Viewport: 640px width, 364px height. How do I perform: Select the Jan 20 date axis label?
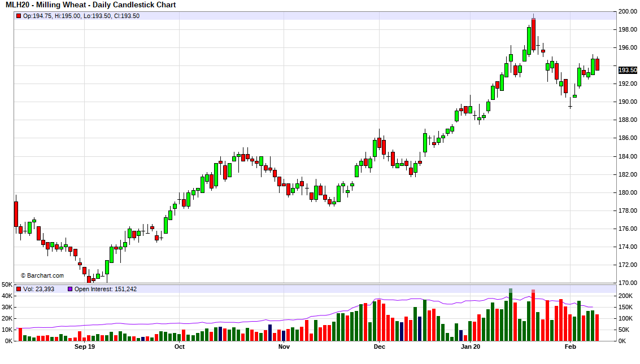(x=470, y=347)
